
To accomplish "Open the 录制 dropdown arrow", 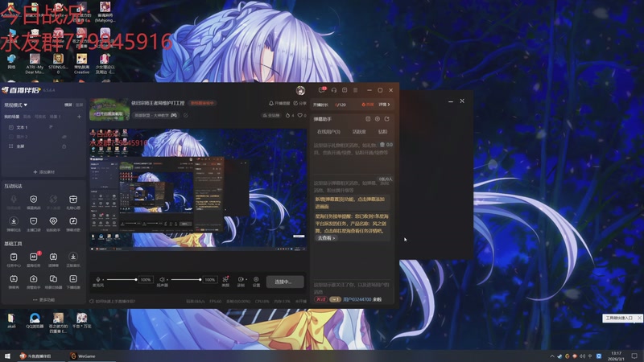I will coord(246,280).
